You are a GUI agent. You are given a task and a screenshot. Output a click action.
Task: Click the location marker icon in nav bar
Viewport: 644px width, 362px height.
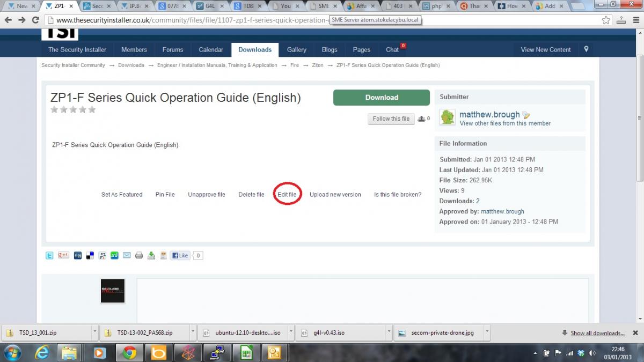click(x=586, y=49)
